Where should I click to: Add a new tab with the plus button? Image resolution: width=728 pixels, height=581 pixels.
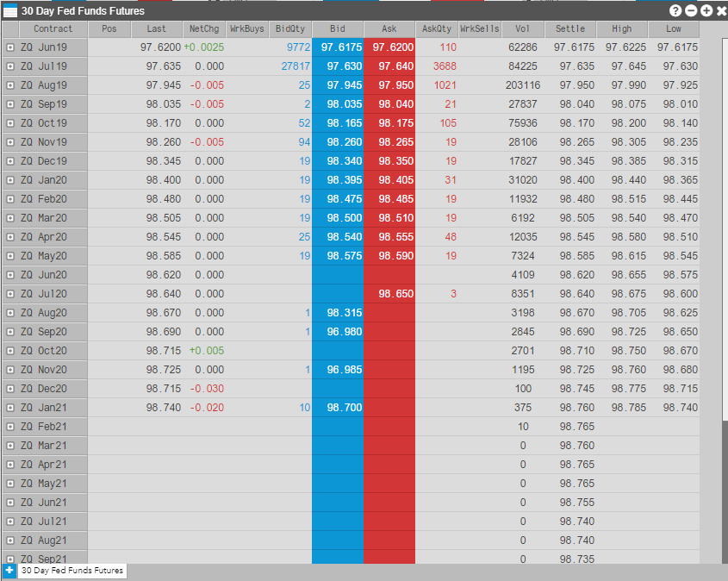point(9,571)
